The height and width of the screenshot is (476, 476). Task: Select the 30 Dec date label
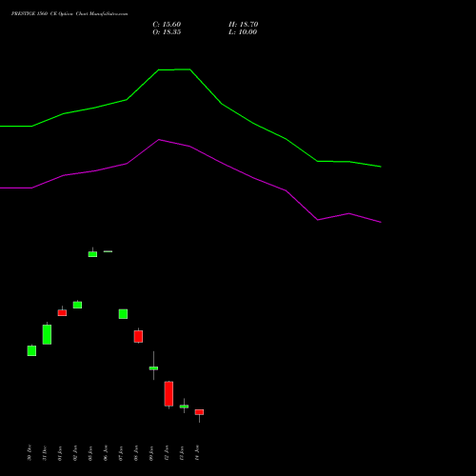tap(30, 452)
